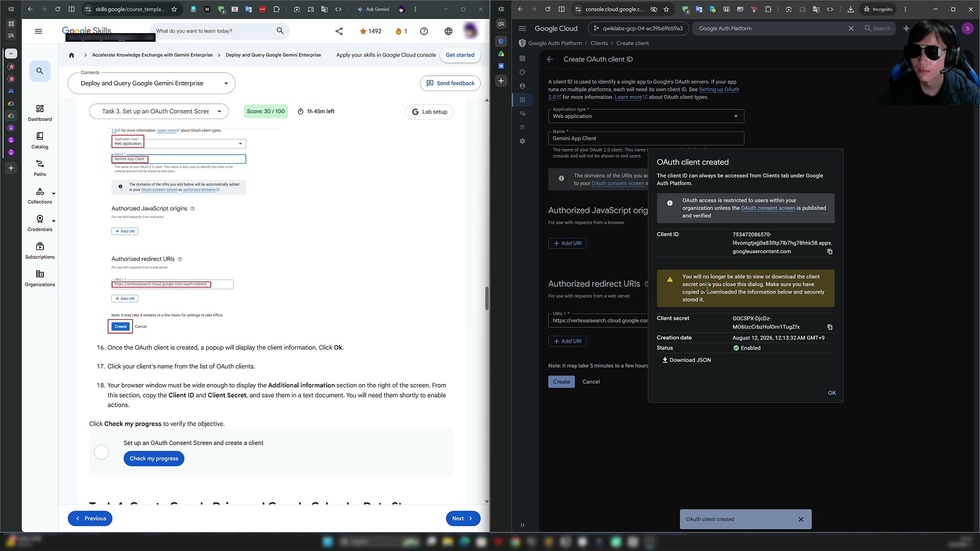The height and width of the screenshot is (551, 980).
Task: Go back from Create OAuth client ID page
Action: coord(550,60)
